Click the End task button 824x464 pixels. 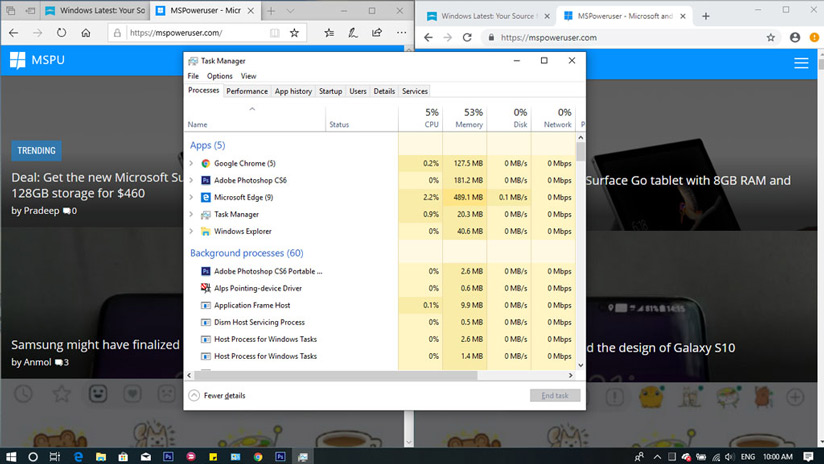coord(555,396)
